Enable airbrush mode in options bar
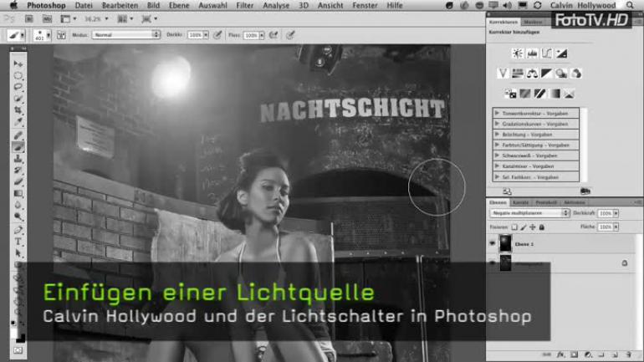644x362 pixels. click(273, 35)
